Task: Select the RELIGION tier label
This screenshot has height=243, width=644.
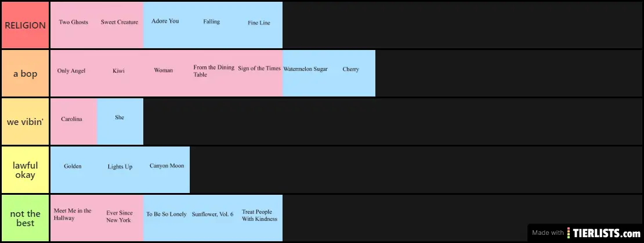Action: [25, 25]
